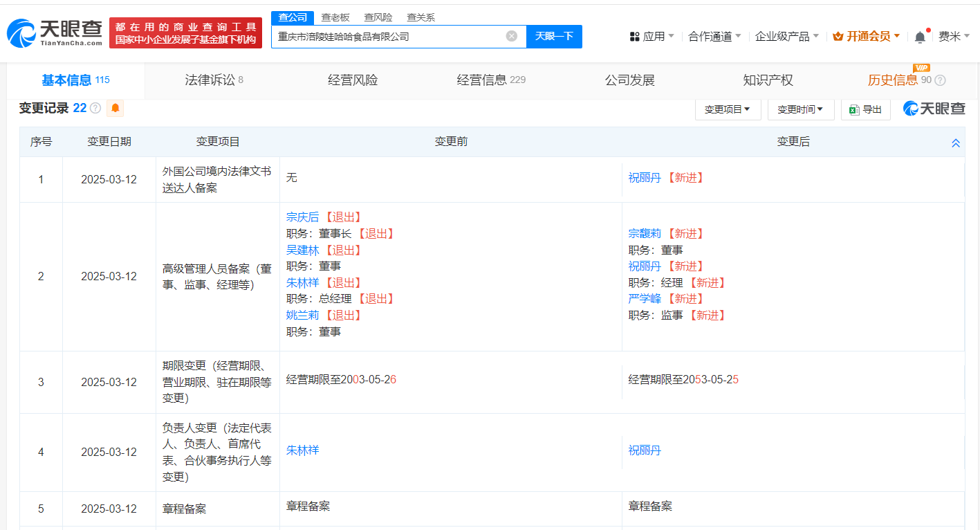The image size is (980, 530).
Task: Collapse table with double-chevron icon in header
Action: pyautogui.click(x=956, y=143)
